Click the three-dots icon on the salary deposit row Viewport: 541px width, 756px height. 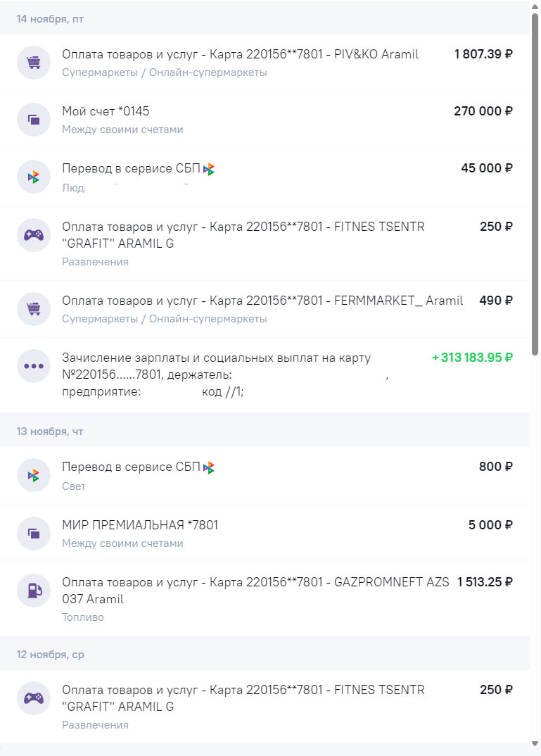[x=34, y=366]
